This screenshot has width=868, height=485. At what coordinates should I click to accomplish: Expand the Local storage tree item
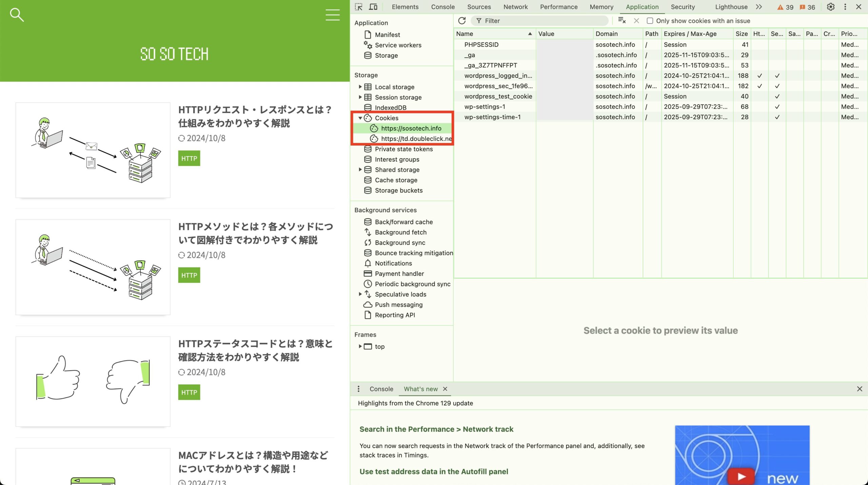click(360, 87)
